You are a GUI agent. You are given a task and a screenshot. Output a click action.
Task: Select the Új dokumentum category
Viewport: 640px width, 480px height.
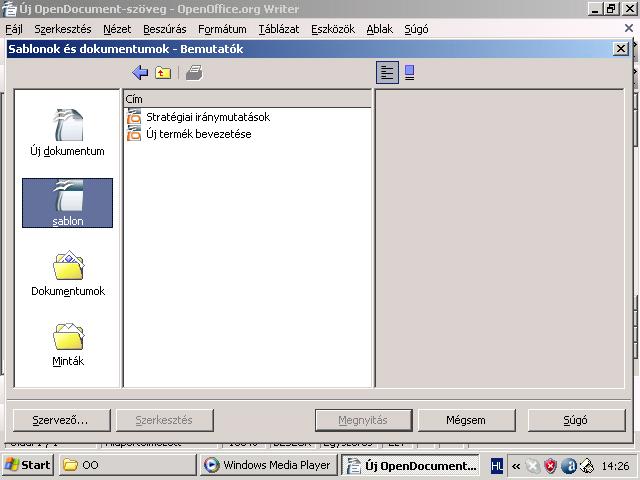(x=67, y=132)
